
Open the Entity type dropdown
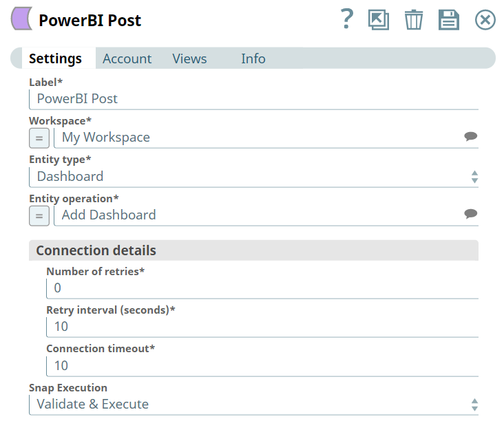click(253, 177)
